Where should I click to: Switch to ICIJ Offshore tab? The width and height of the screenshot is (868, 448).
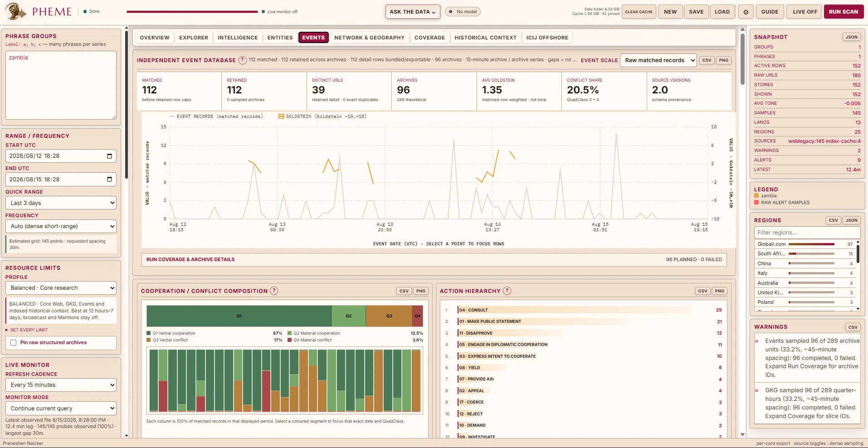(547, 38)
